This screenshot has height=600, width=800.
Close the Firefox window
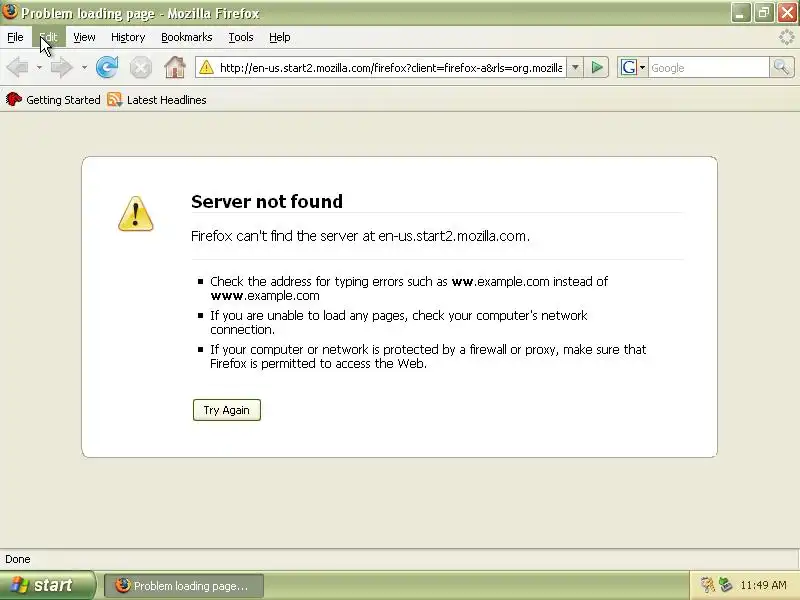coord(787,13)
